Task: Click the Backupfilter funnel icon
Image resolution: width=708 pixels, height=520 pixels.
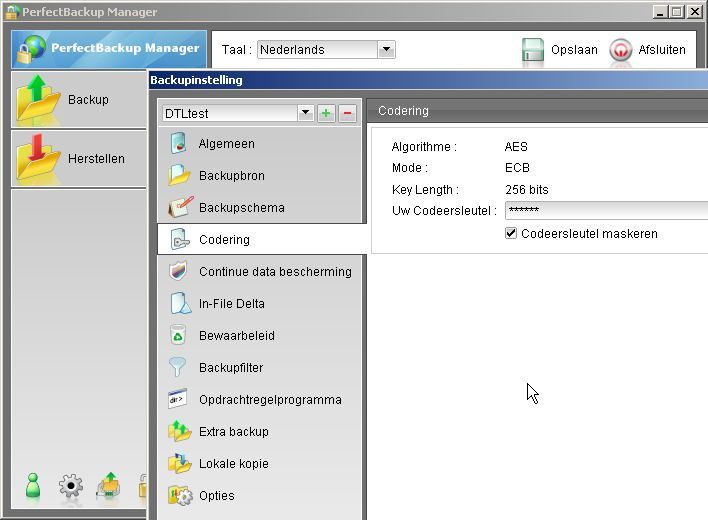Action: point(177,367)
